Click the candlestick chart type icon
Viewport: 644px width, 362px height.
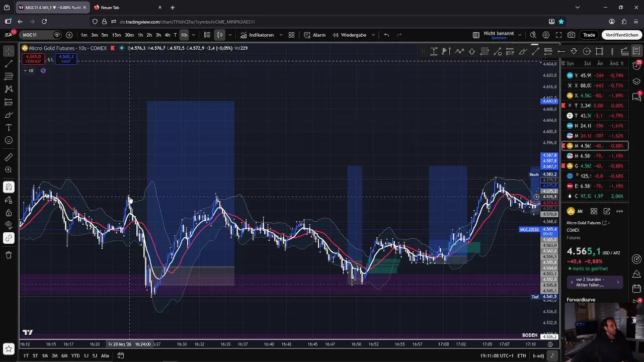coord(220,35)
